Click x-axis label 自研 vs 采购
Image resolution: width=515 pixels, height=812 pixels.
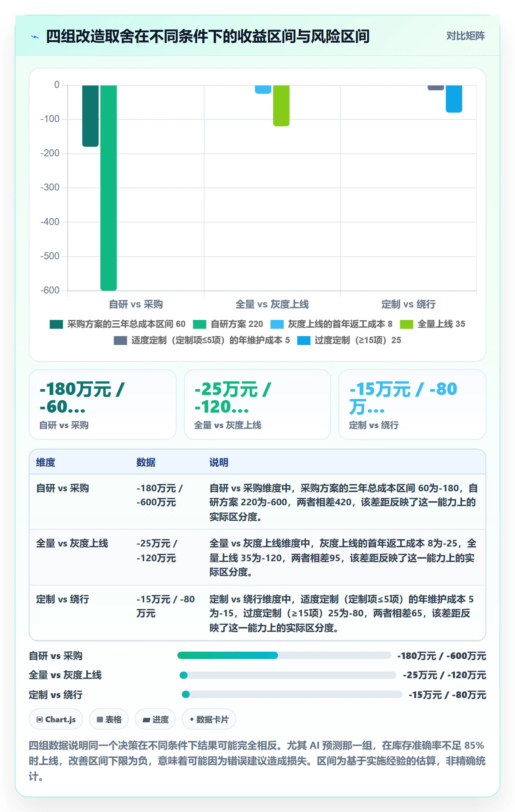136,304
